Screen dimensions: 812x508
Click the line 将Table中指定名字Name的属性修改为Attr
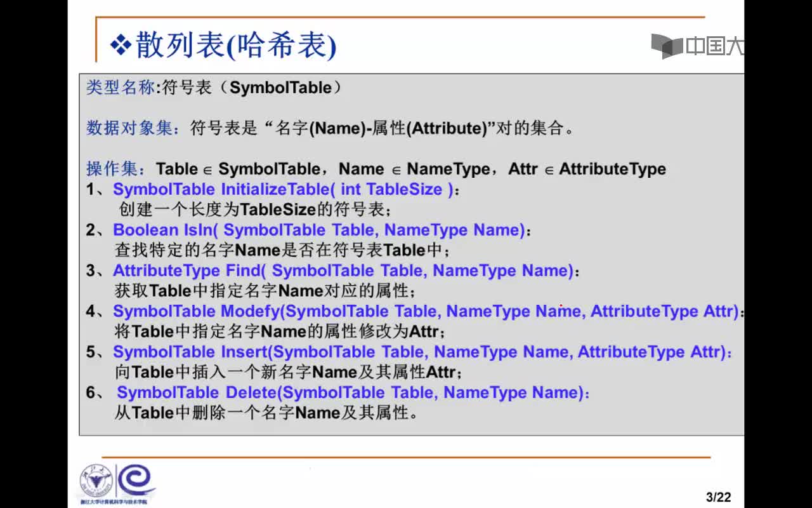(280, 331)
